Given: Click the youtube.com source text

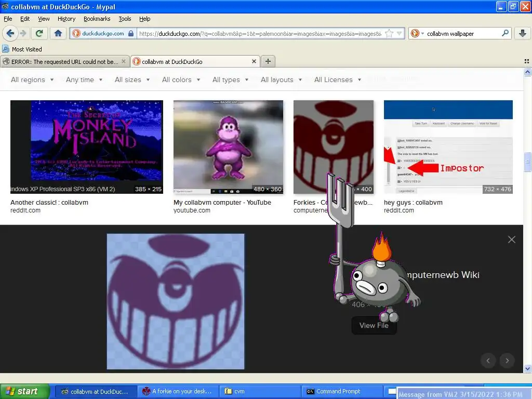Looking at the screenshot, I should point(192,210).
